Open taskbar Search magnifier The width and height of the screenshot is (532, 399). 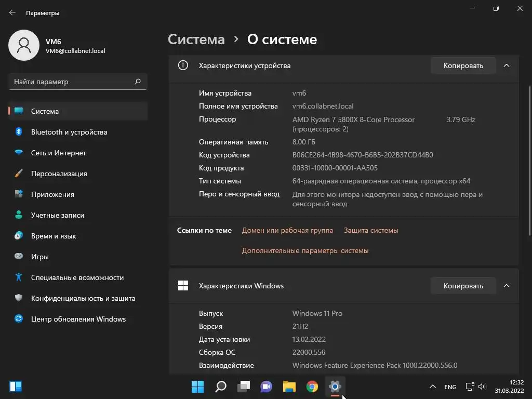(220, 386)
